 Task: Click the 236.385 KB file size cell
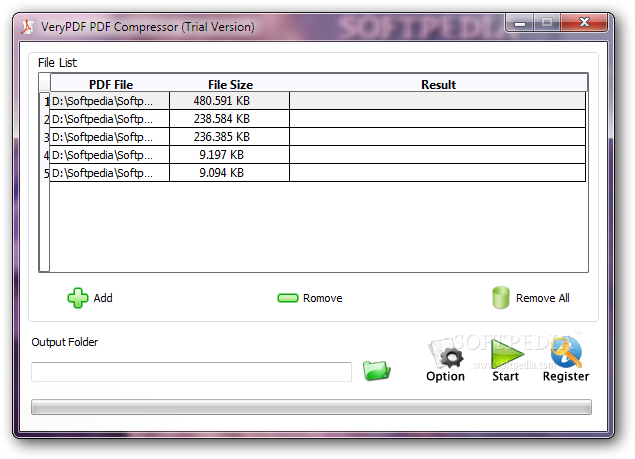tap(229, 137)
